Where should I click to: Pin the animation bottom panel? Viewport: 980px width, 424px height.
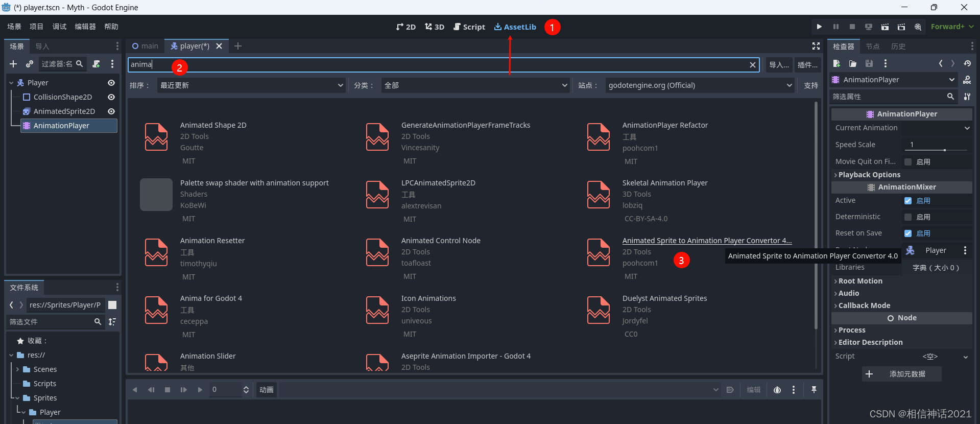click(814, 390)
